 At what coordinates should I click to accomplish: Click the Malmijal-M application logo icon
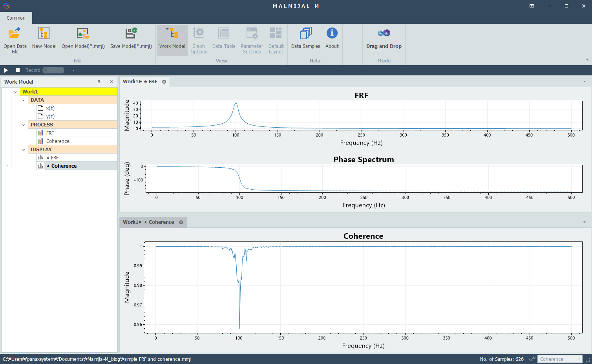coord(6,6)
